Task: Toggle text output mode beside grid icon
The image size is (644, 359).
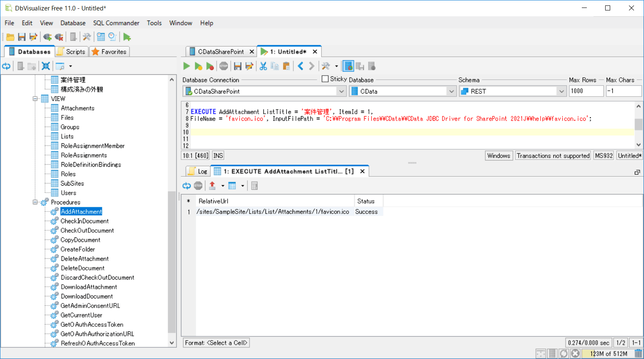Action: [360, 66]
